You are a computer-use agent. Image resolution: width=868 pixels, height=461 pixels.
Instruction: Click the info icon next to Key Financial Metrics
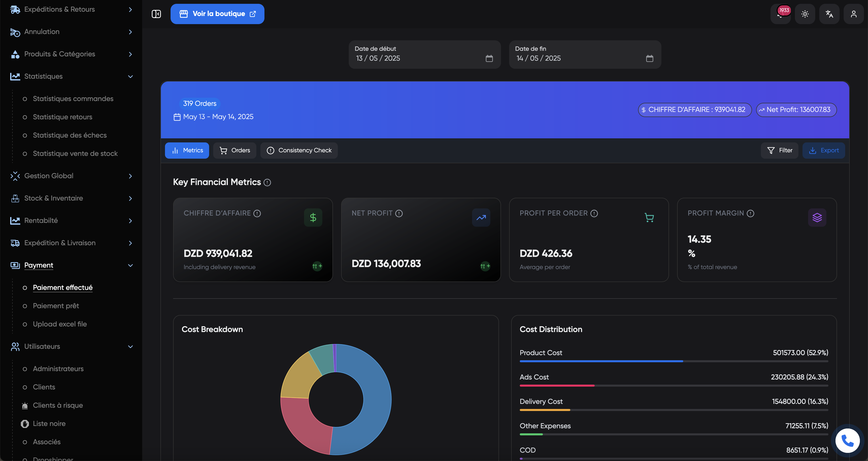[x=268, y=182]
